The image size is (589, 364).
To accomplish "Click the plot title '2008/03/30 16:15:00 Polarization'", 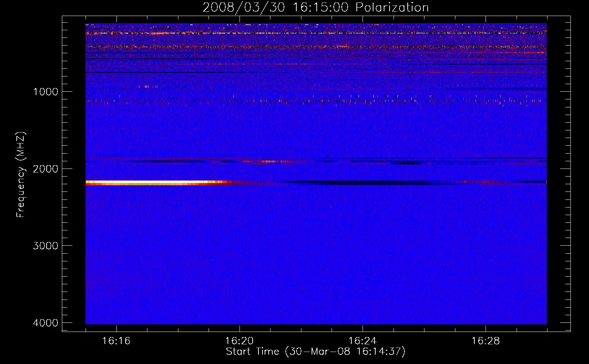I will (316, 8).
